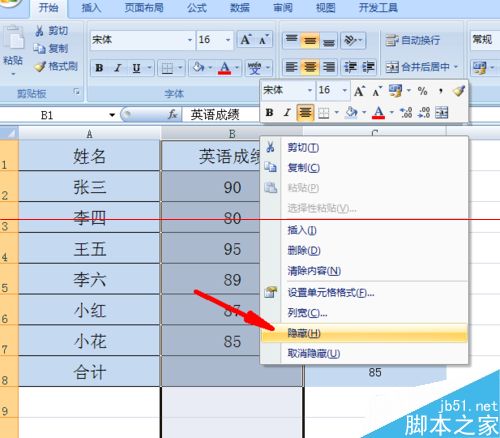500x438 pixels.
Task: Click the Cut scissors icon in the ribbon
Action: point(39,31)
